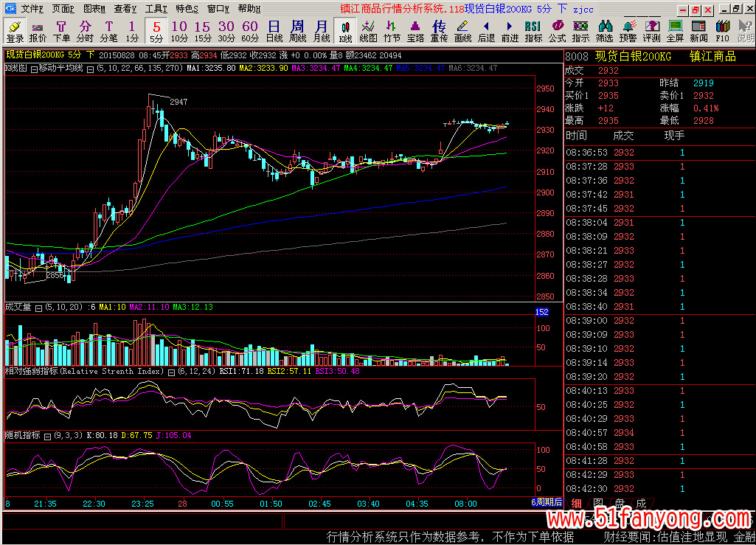Select the 10分 ten-minute period
756x545 pixels.
pos(179,31)
